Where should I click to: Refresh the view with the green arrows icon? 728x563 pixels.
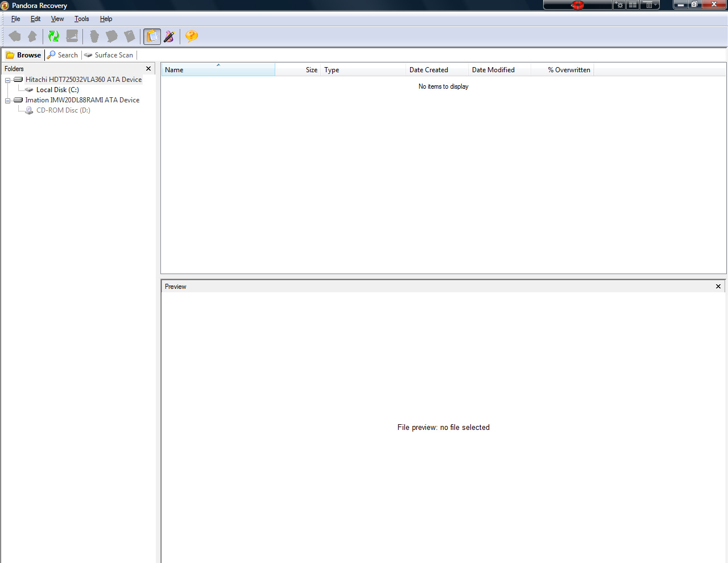(53, 36)
